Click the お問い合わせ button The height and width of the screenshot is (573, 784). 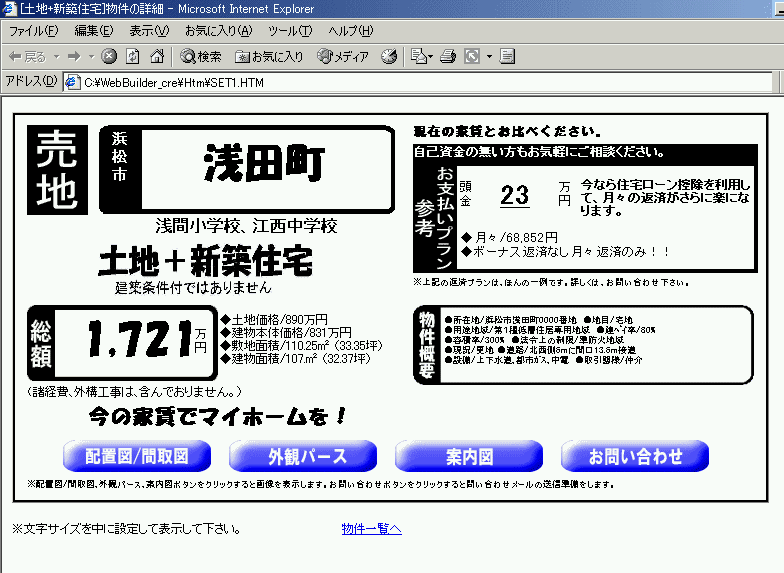coord(635,456)
